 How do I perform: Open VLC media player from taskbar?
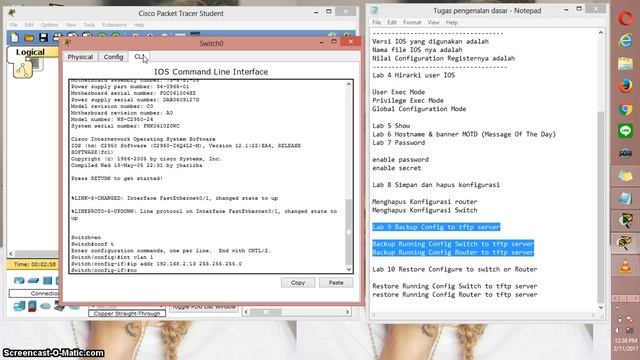pyautogui.click(x=625, y=266)
